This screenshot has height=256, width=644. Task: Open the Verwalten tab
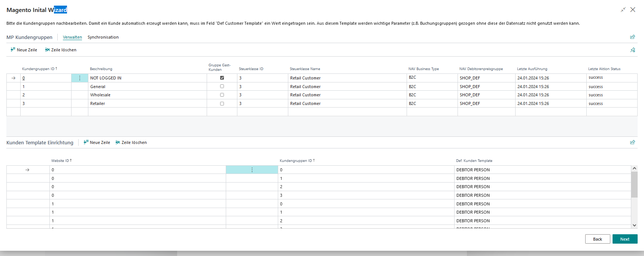(72, 37)
